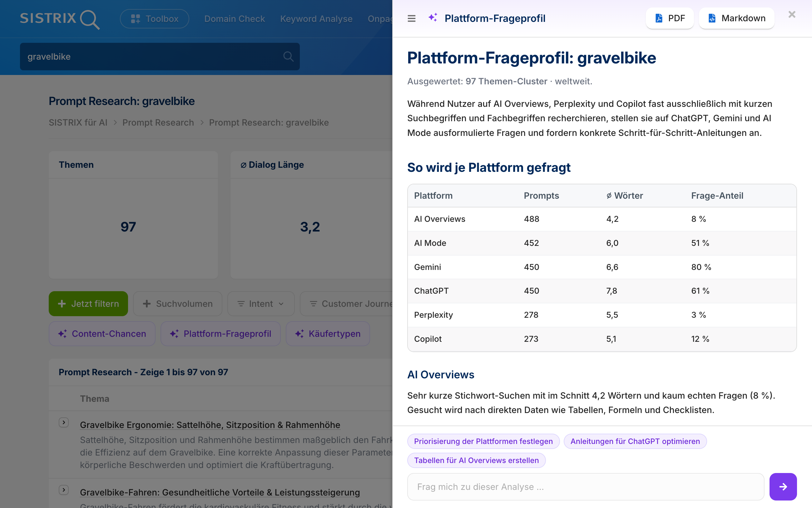Open the SISTRIX für AI breadcrumb
The image size is (812, 508).
click(x=78, y=123)
